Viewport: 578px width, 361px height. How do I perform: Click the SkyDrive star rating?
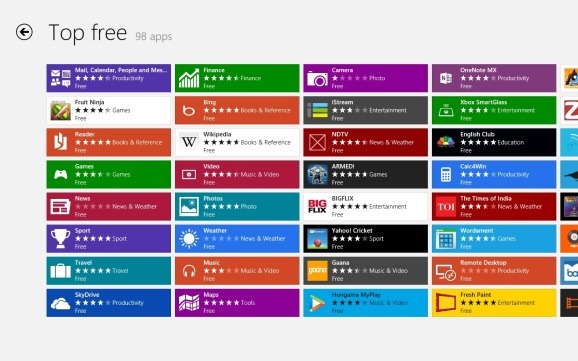[x=93, y=303]
